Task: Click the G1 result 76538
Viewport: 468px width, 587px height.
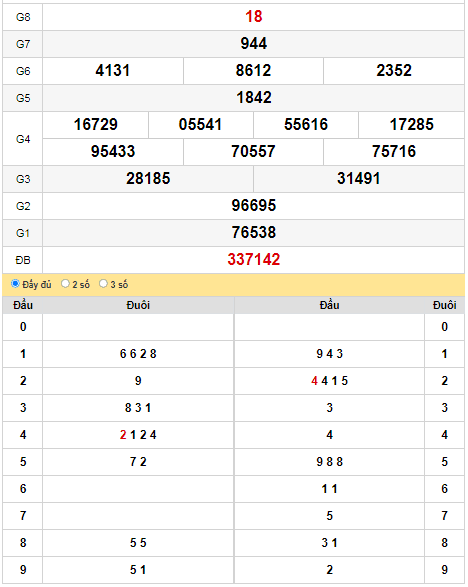Action: (254, 232)
